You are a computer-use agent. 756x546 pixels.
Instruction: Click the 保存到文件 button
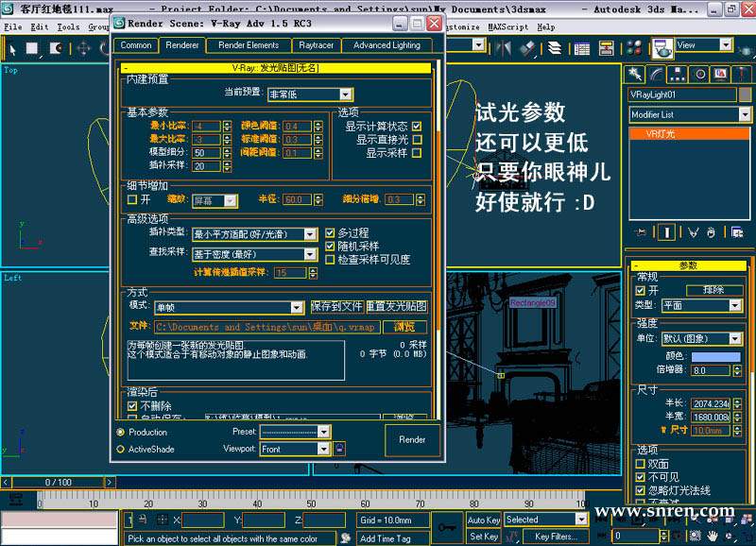coord(336,306)
